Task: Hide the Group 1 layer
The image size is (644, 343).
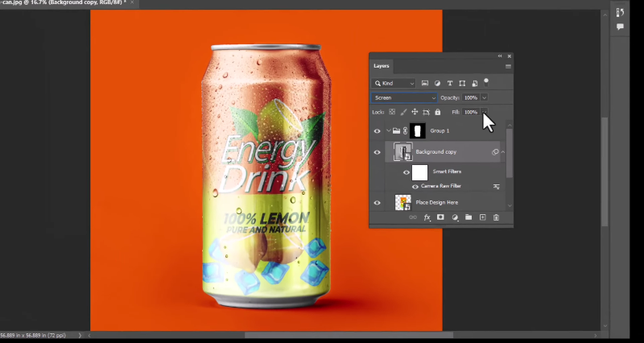Action: click(377, 130)
